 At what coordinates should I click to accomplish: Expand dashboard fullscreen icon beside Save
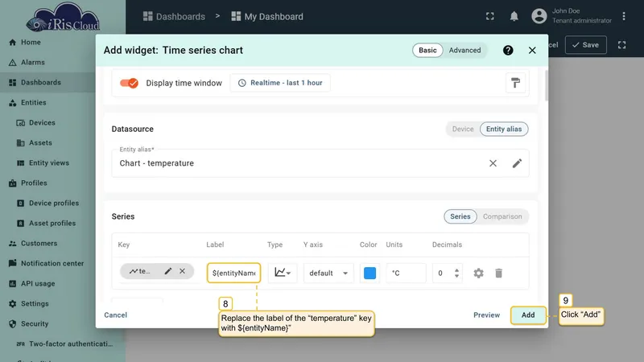click(x=621, y=45)
